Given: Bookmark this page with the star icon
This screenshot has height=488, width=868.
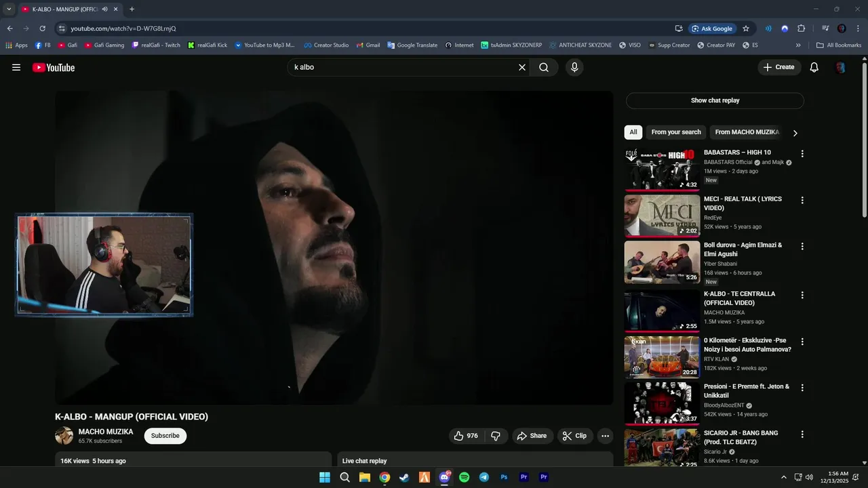Looking at the screenshot, I should click(746, 28).
